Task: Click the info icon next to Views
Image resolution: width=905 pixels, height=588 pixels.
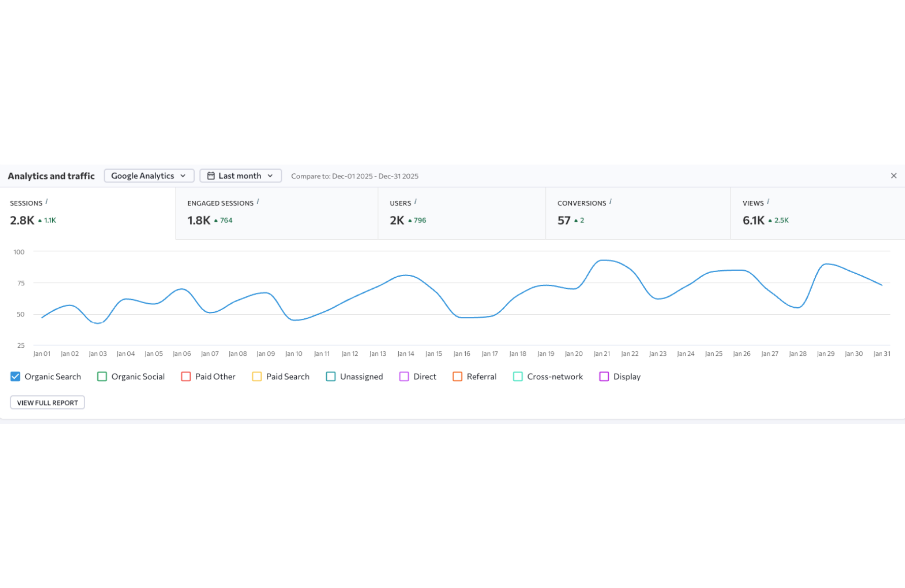Action: coord(768,202)
